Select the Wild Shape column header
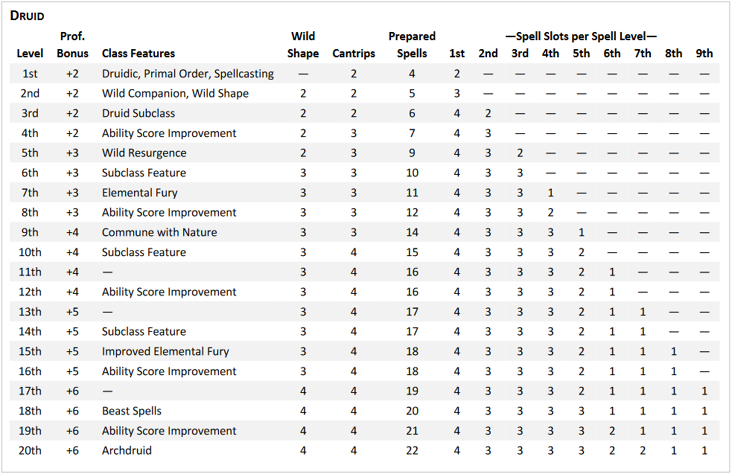Viewport: 732px width, 474px height. click(x=303, y=45)
